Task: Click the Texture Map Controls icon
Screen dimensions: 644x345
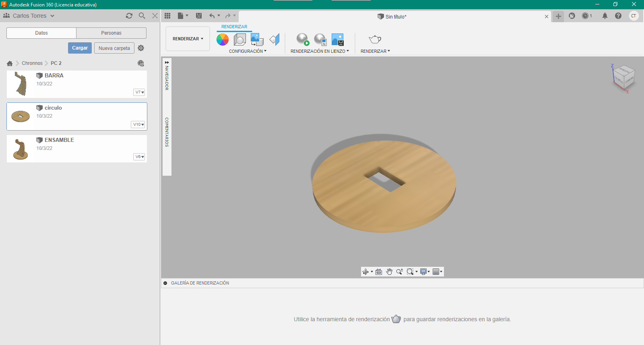Action: click(x=275, y=39)
